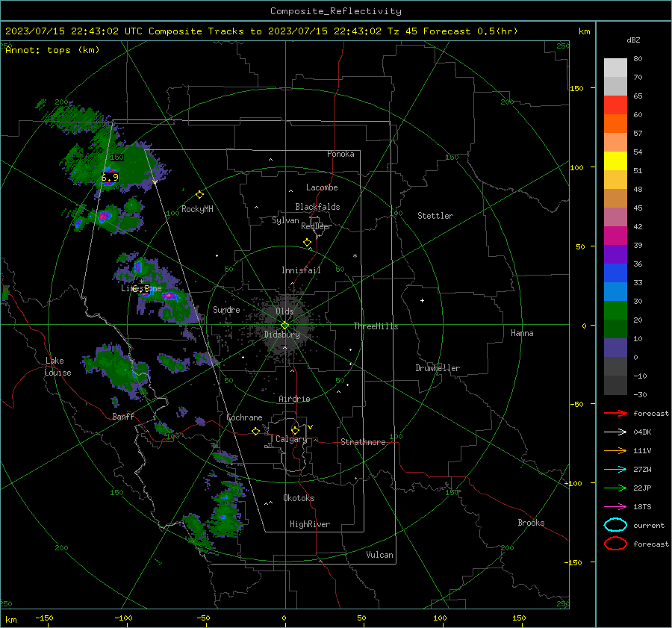Click the Lacombe city label
This screenshot has width=672, height=628.
(322, 187)
